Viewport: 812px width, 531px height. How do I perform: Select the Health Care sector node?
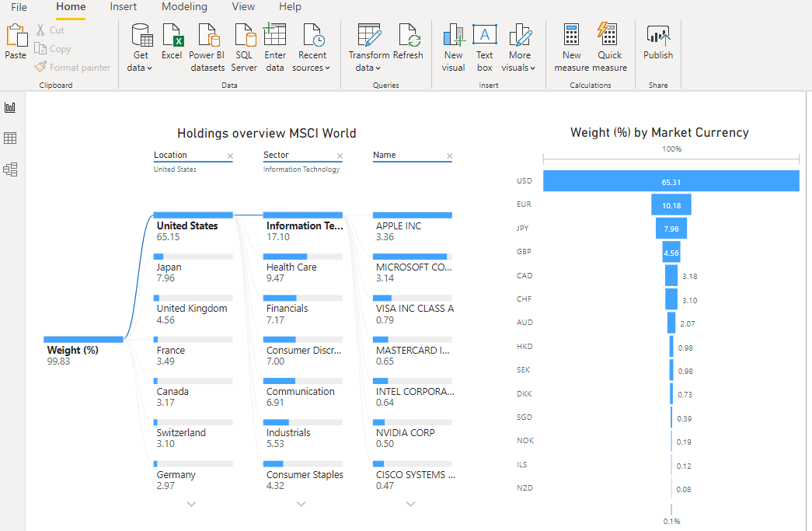pos(303,269)
